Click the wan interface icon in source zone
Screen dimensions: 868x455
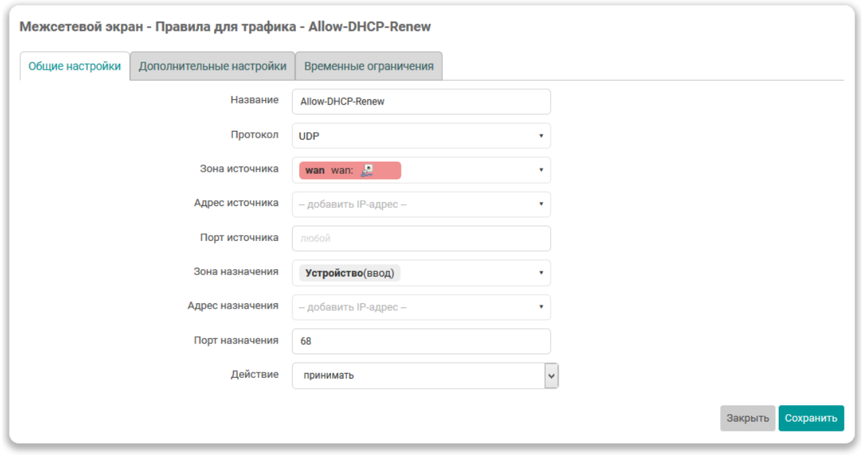coord(367,170)
